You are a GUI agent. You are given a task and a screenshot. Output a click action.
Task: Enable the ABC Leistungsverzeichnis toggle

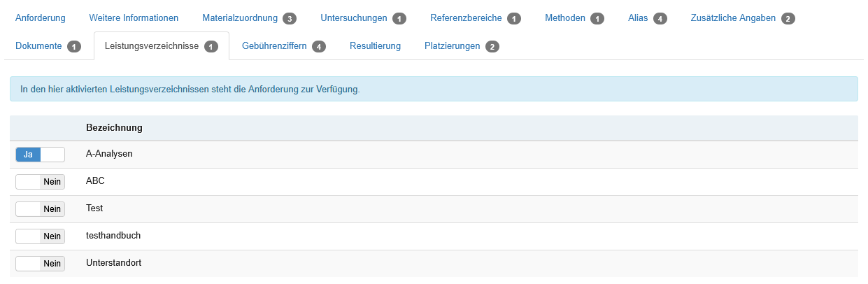click(40, 182)
